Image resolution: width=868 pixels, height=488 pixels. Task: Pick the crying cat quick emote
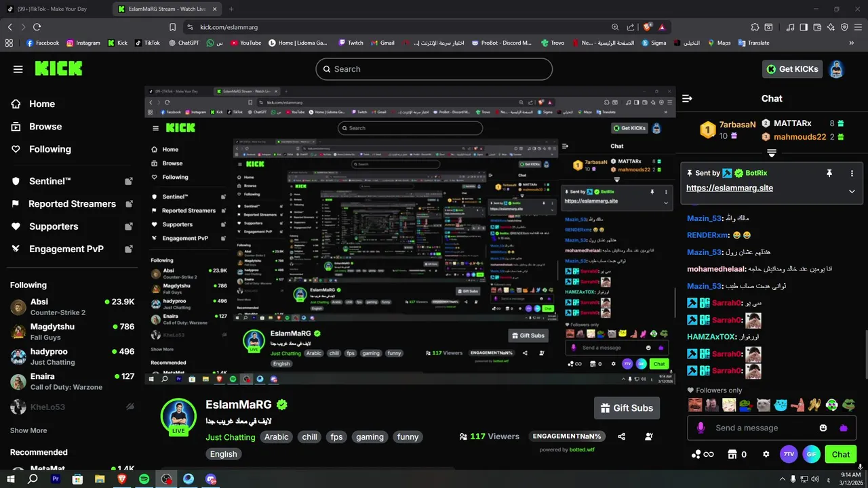[764, 405]
